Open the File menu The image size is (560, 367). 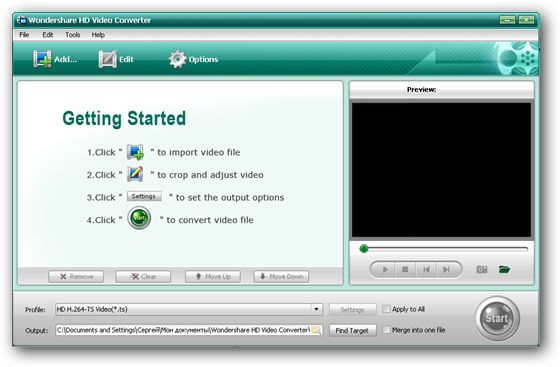[24, 35]
